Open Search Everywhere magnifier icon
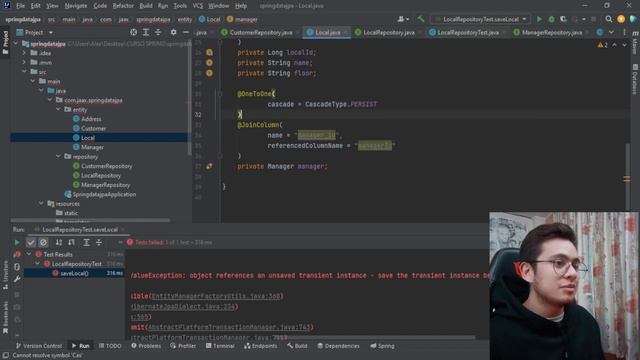 point(609,19)
